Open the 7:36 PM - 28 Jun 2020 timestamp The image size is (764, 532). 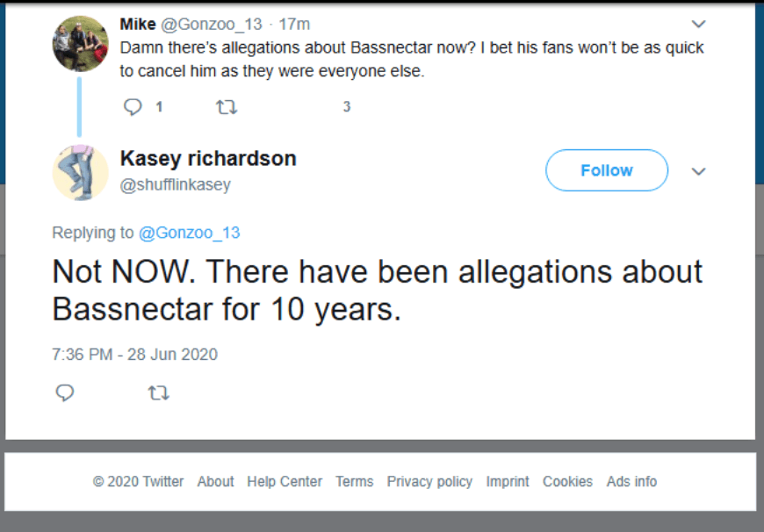[x=134, y=355]
